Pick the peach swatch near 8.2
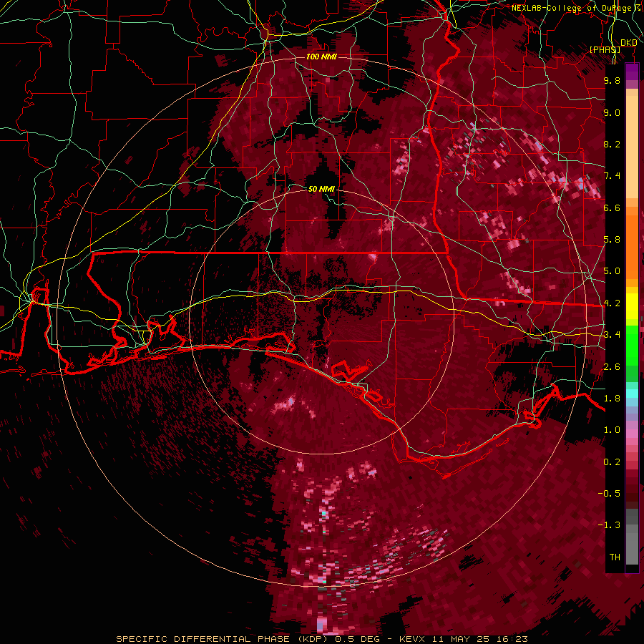The width and height of the screenshot is (644, 644). 632,146
